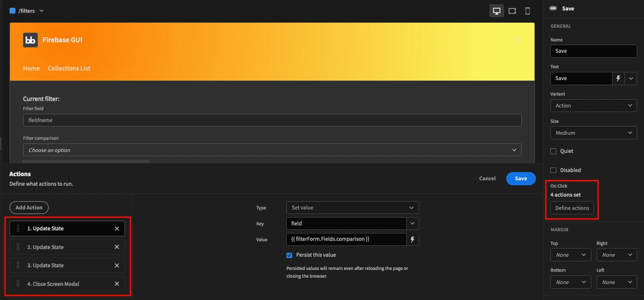Viewport: 644px width, 300px height.
Task: Toggle the Quiet checkbox
Action: [553, 151]
